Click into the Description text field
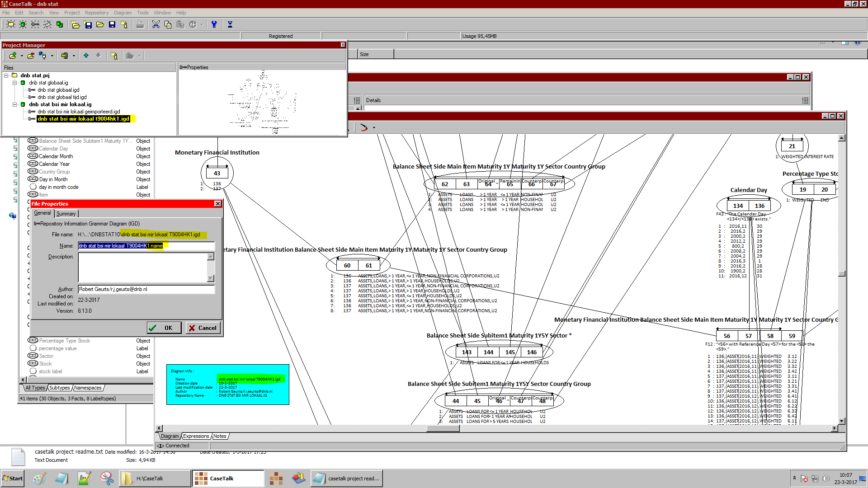The width and height of the screenshot is (868, 488). point(142,267)
